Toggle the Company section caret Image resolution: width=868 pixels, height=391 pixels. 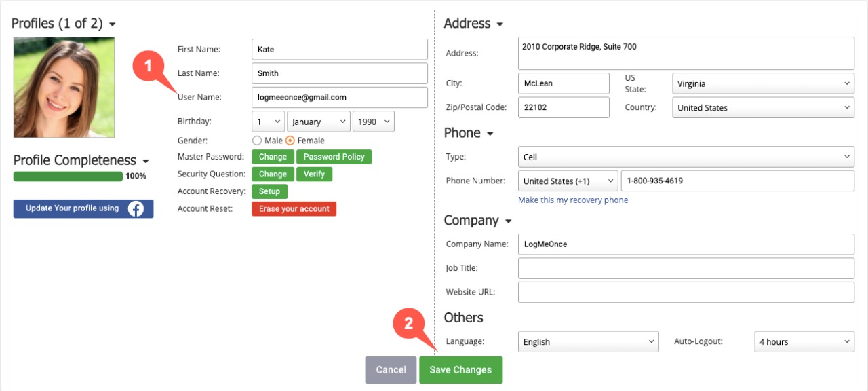point(508,221)
